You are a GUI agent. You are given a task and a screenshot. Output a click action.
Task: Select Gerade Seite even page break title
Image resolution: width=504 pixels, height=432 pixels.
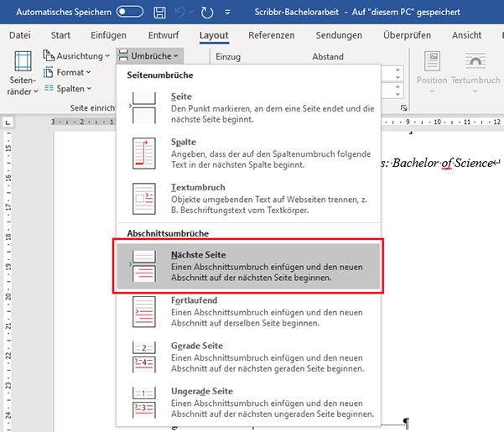click(197, 346)
